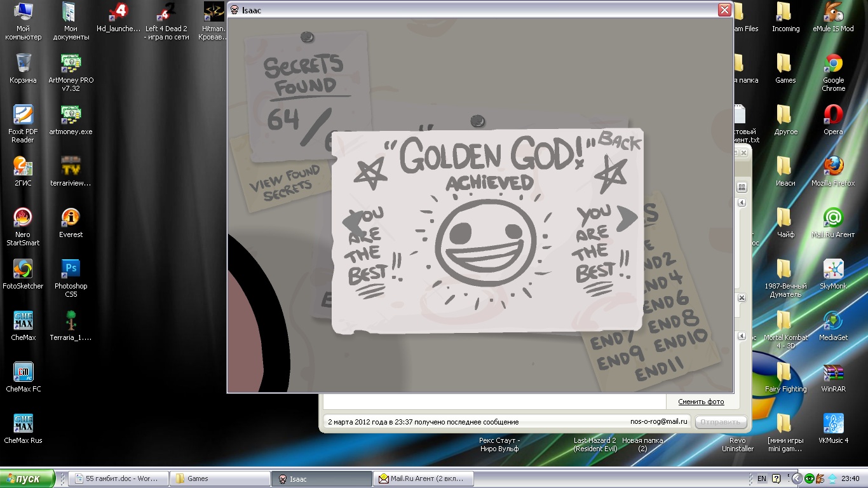
Task: Select the SkyMonk desktop icon
Action: point(833,274)
